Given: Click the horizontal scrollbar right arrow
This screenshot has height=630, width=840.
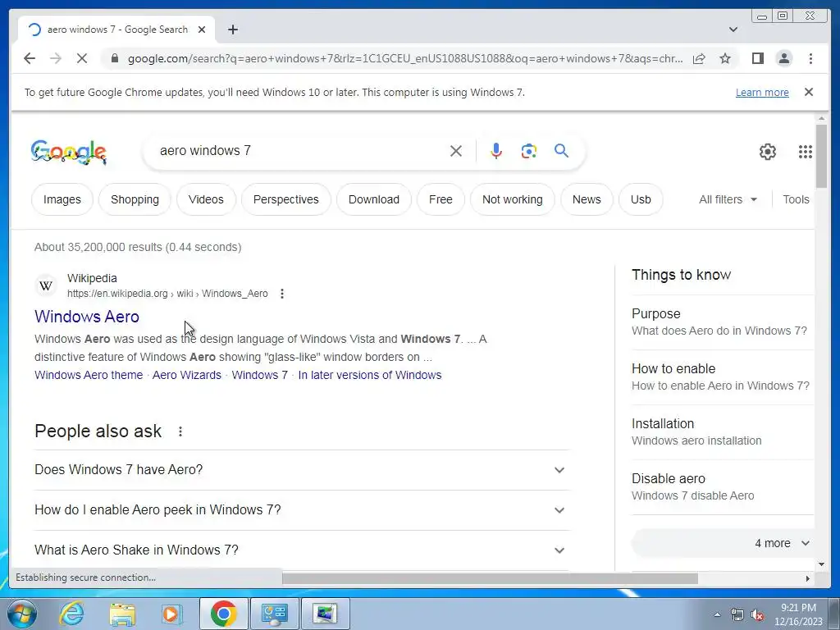Looking at the screenshot, I should coord(808,578).
